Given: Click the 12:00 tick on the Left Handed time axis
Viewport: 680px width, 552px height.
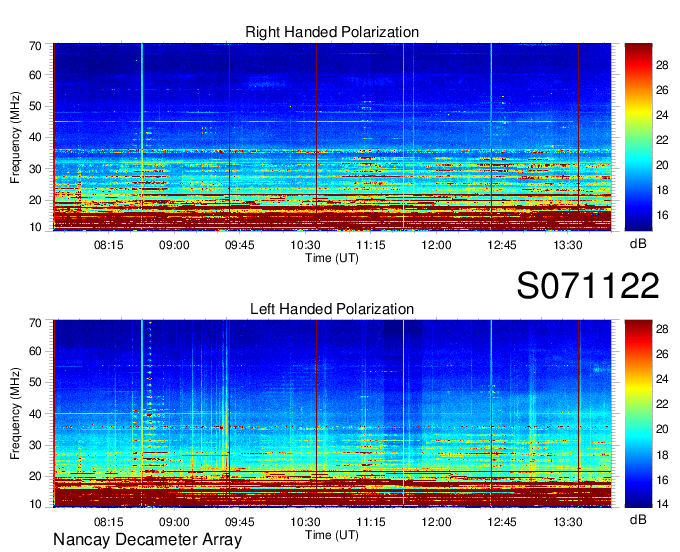Looking at the screenshot, I should click(x=436, y=522).
